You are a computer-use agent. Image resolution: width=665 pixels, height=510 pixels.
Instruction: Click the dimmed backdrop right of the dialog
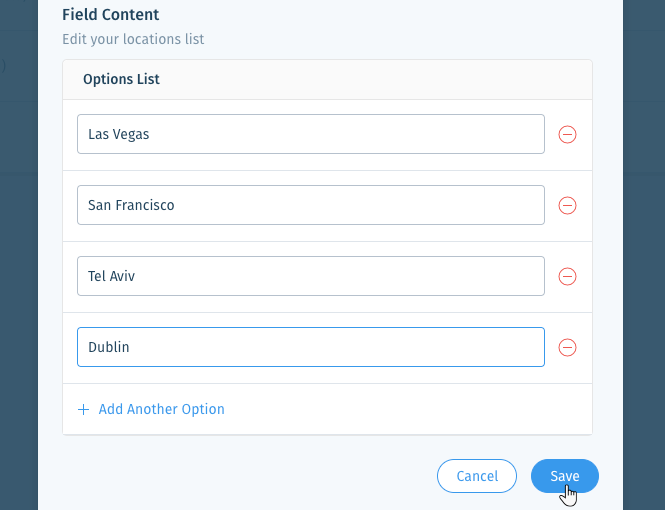[644, 254]
